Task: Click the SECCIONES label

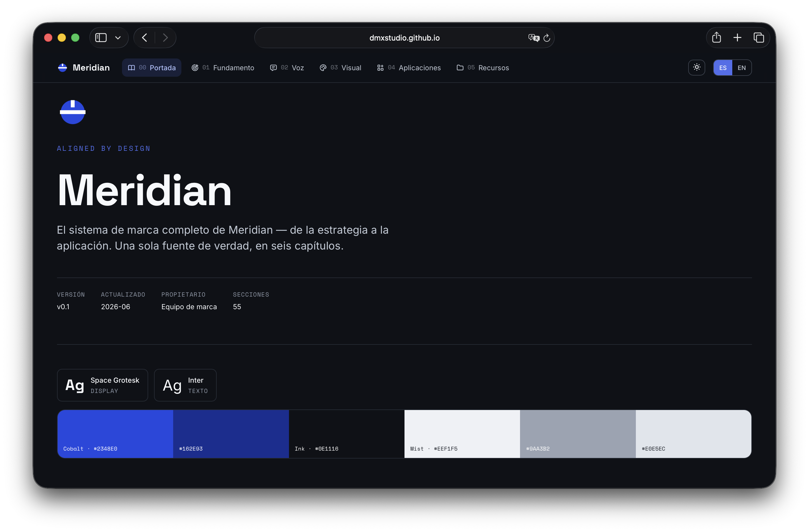Action: (x=251, y=295)
